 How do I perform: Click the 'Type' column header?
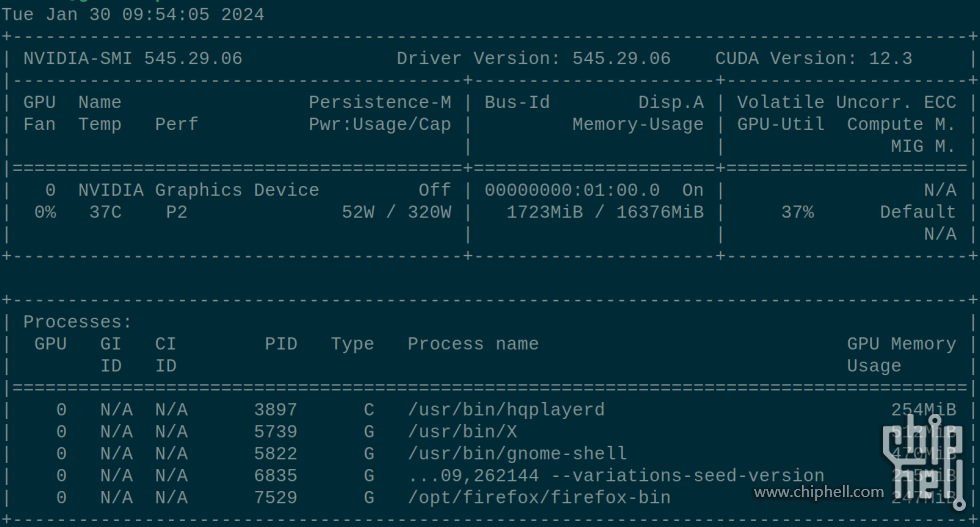click(x=352, y=344)
